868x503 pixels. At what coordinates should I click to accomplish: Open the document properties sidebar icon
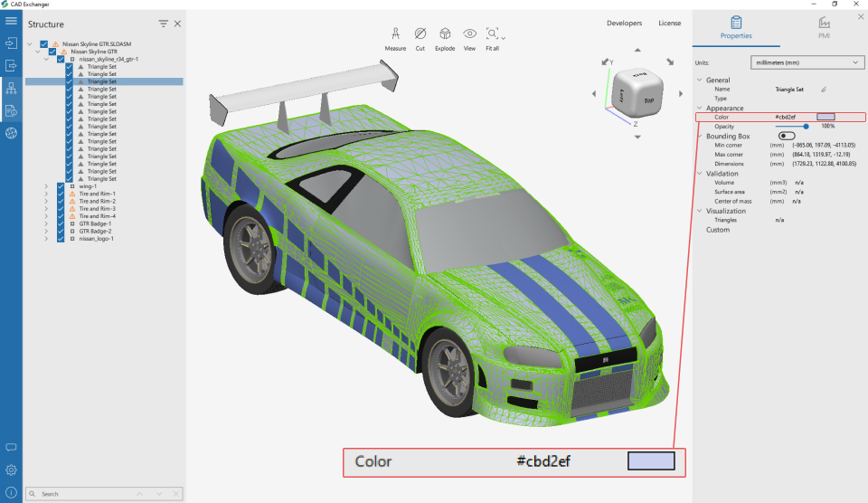pyautogui.click(x=11, y=110)
